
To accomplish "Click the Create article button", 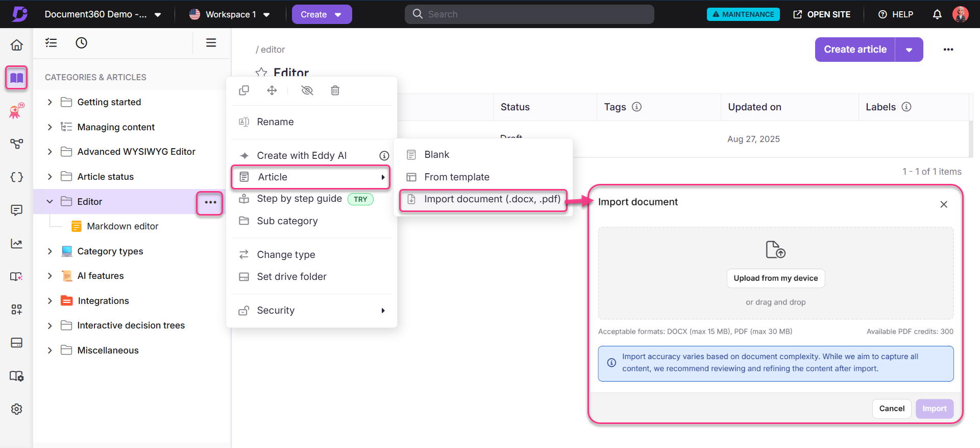I will coord(855,50).
